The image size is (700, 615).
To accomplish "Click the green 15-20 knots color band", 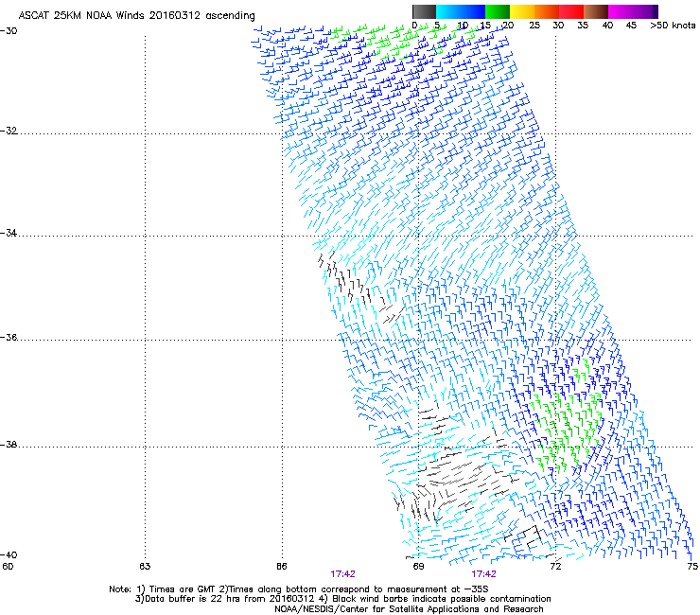I will click(x=498, y=11).
